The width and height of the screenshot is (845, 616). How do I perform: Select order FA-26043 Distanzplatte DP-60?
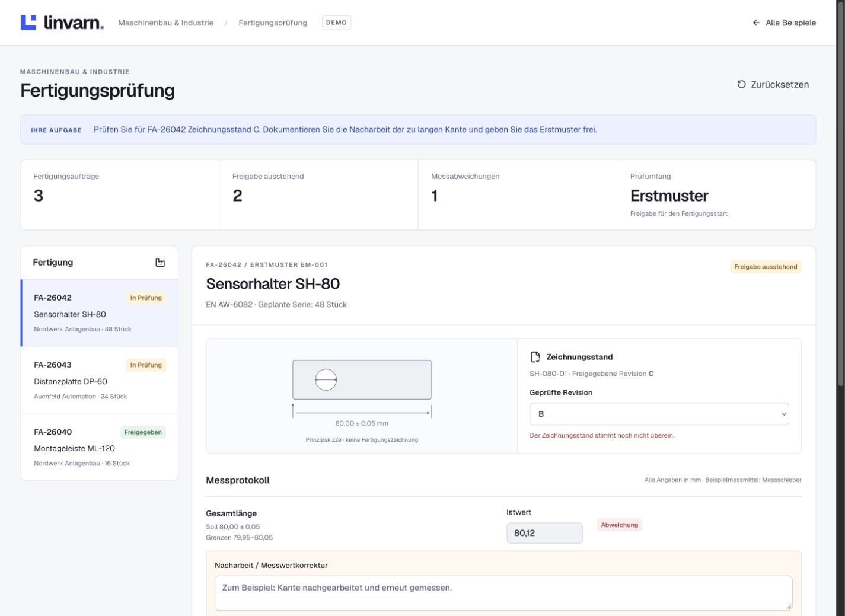click(x=100, y=380)
